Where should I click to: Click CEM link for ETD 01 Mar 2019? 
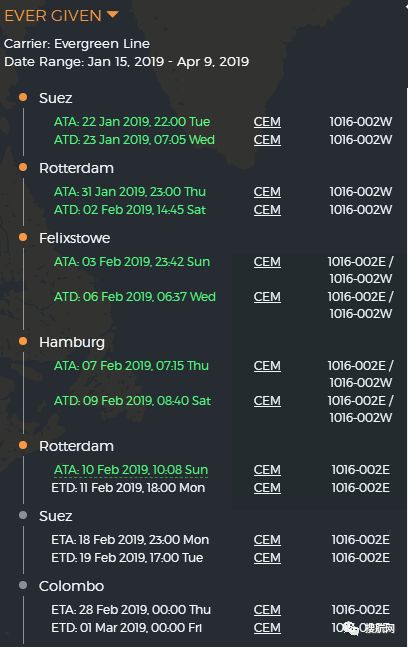click(267, 628)
